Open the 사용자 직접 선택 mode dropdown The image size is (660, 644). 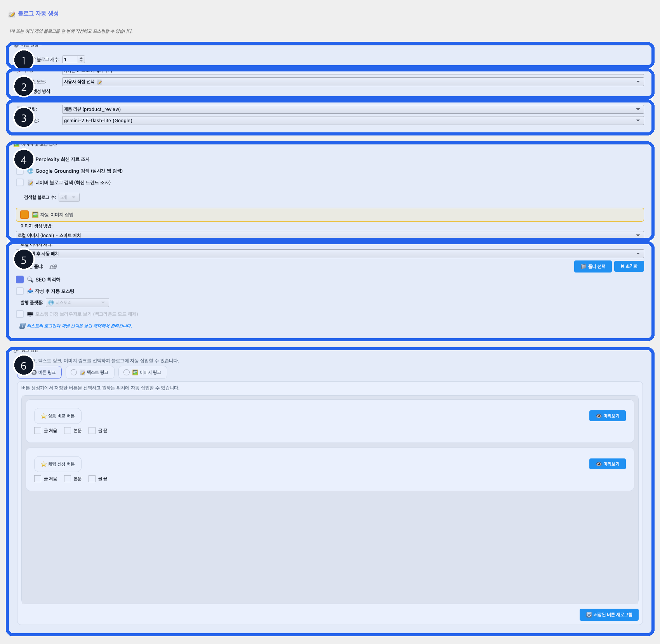pyautogui.click(x=353, y=82)
